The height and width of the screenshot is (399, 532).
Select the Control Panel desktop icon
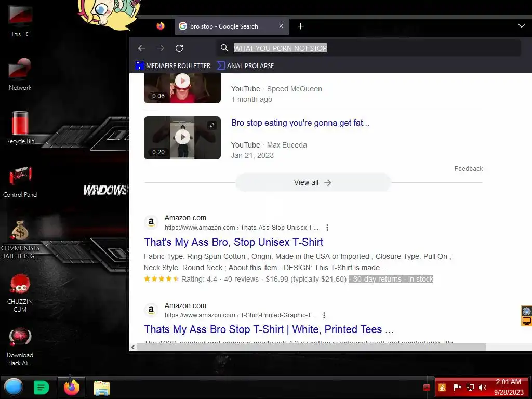tap(20, 181)
